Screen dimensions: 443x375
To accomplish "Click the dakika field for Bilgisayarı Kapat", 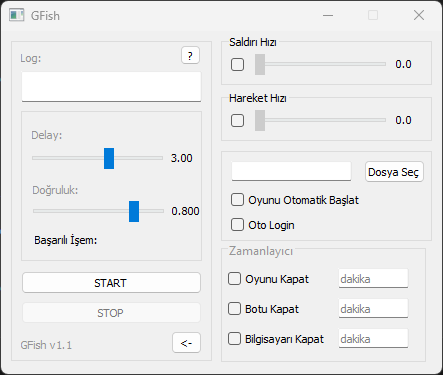I will (x=373, y=338).
